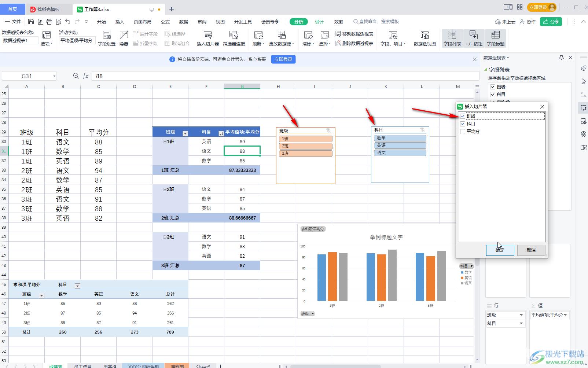Click the Refresh (刷新) pivot icon
This screenshot has height=368, width=588.
pos(258,38)
